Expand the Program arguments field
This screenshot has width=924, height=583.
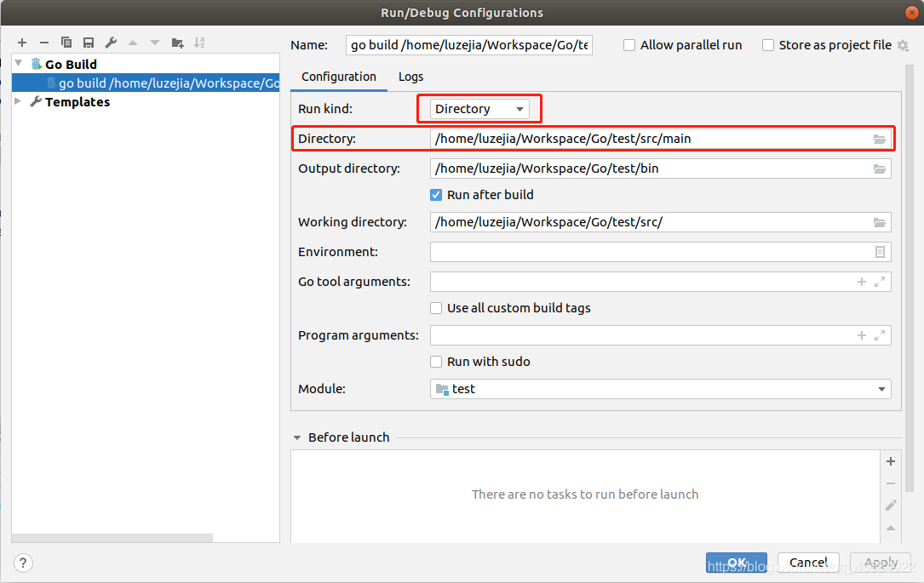(x=880, y=335)
